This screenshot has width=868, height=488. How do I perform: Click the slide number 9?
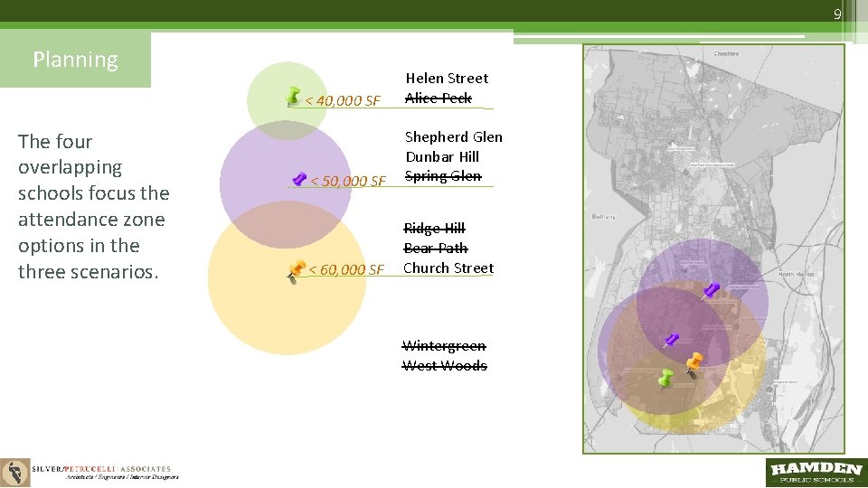point(837,14)
